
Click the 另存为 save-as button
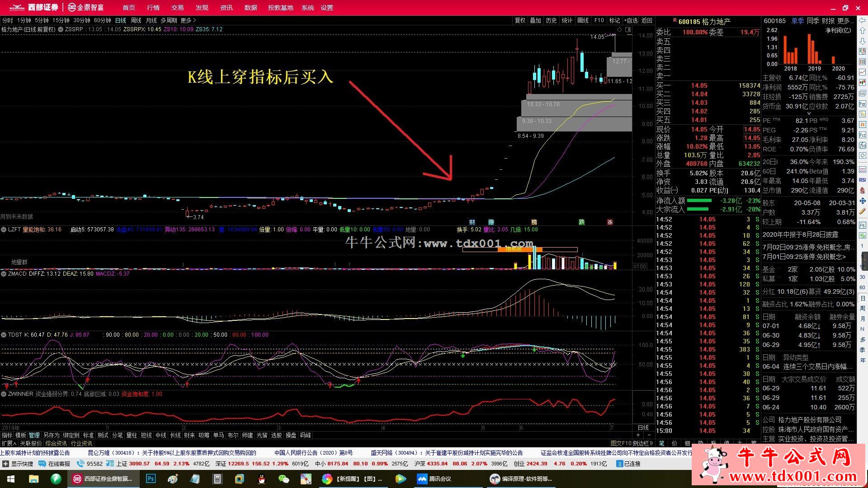[x=51, y=435]
